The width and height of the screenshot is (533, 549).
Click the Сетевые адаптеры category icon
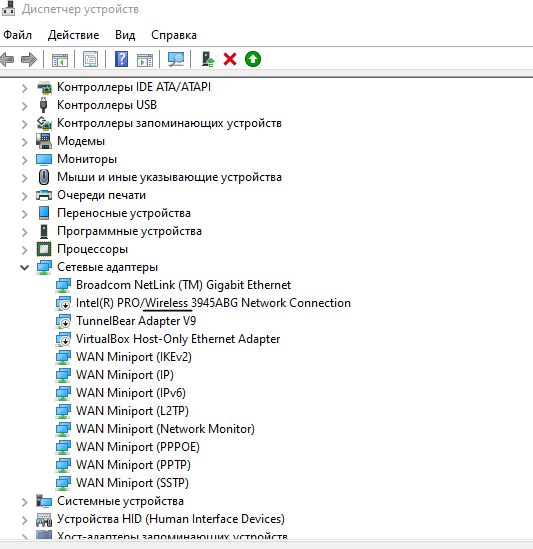tap(44, 267)
